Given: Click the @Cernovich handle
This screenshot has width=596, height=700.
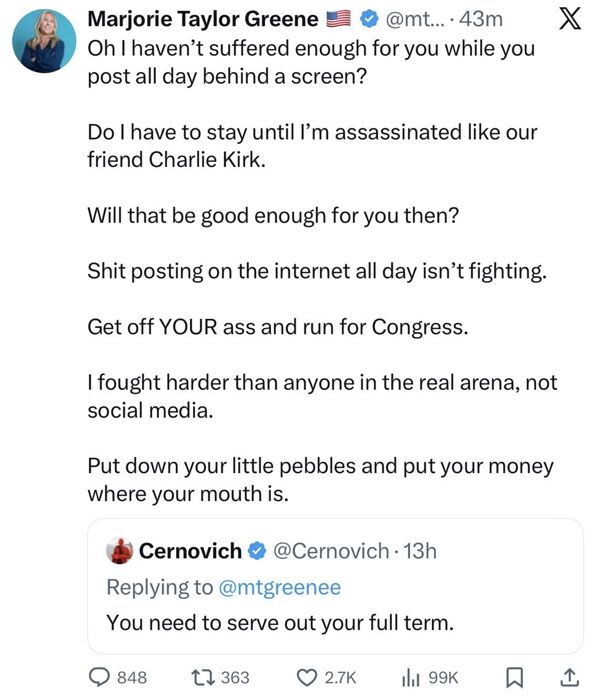Looking at the screenshot, I should [331, 551].
